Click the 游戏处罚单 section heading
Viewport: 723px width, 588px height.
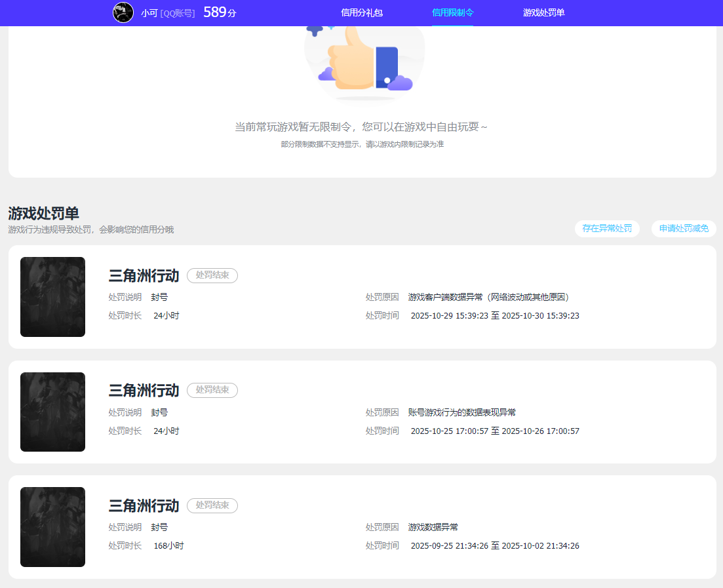(x=43, y=214)
